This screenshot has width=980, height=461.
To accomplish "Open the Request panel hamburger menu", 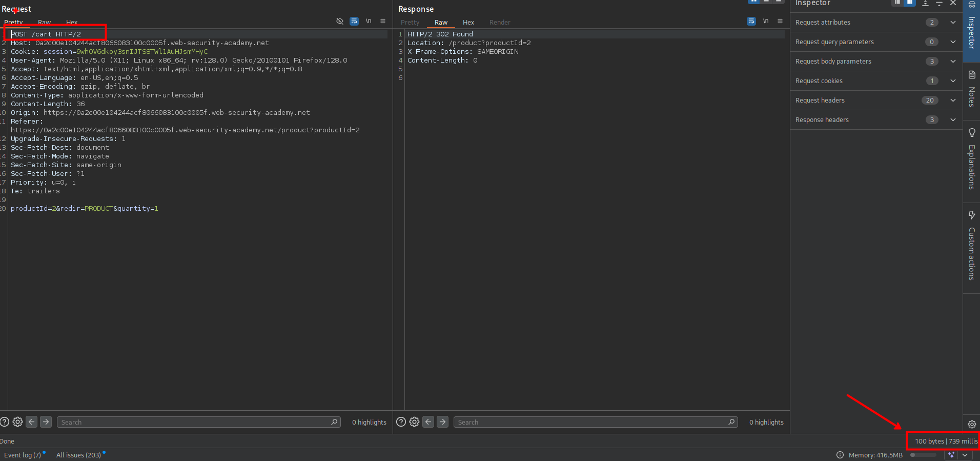I will (x=383, y=21).
